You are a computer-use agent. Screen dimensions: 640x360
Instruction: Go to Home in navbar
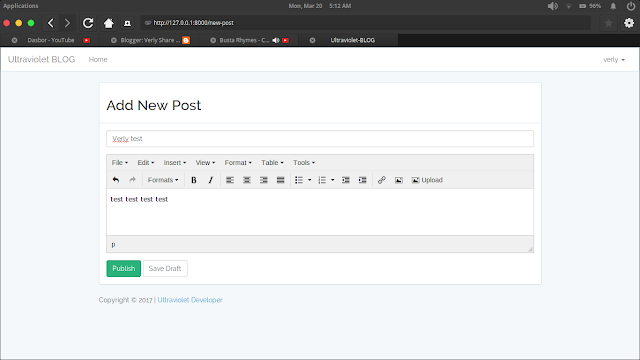click(x=98, y=60)
